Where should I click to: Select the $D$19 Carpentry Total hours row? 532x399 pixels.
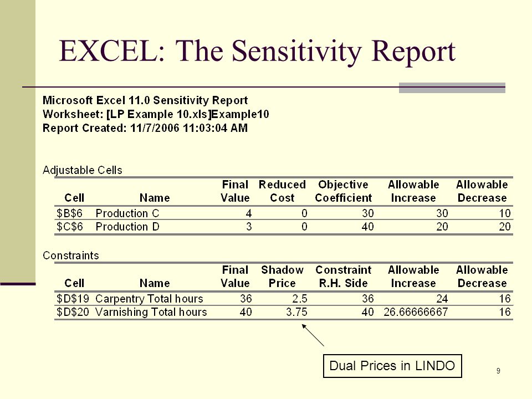point(284,299)
